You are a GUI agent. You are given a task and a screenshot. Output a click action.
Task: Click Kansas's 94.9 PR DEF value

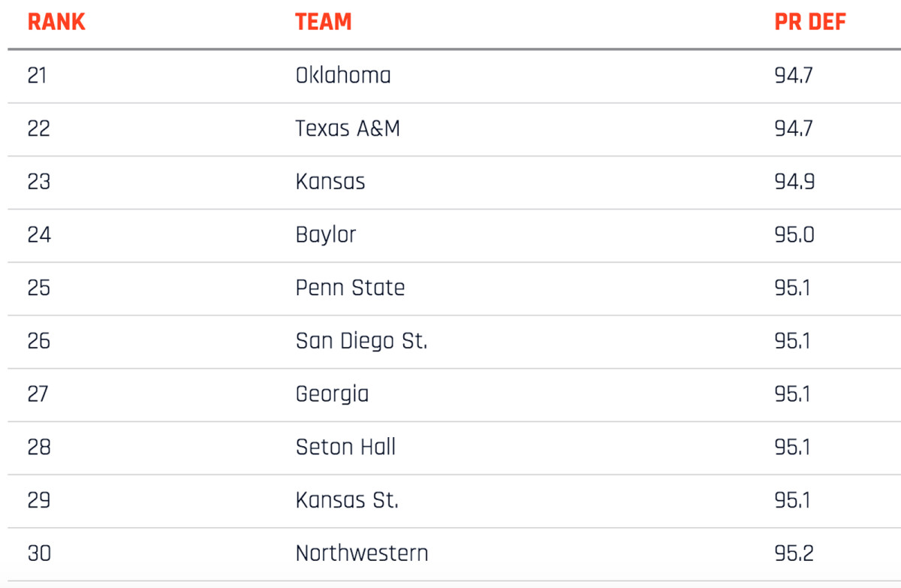(794, 182)
